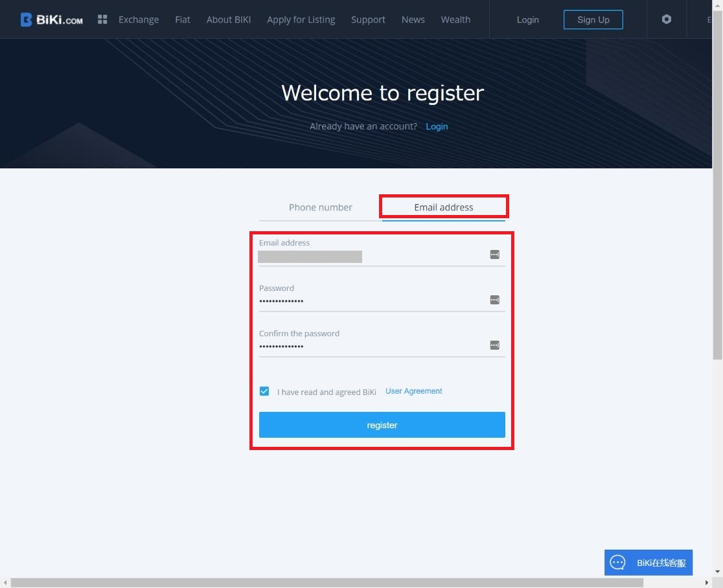
Task: Select Wealth in the top navigation
Action: (x=455, y=19)
